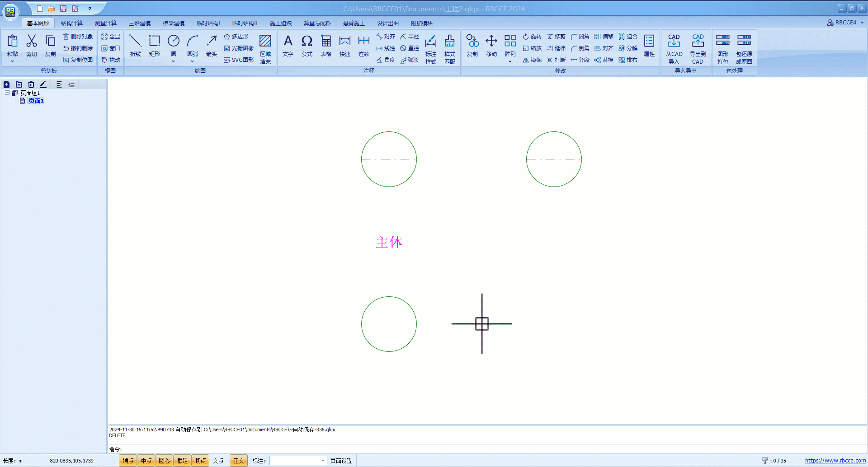This screenshot has height=467, width=868.
Task: Select the 折线 polyline drawing tool
Action: (x=135, y=46)
